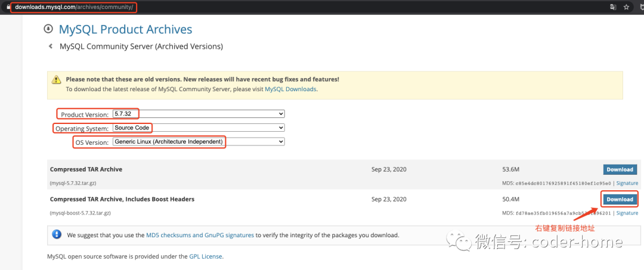This screenshot has height=270, width=644.
Task: Click the mysql-boost-5.7.32.tar.gz filename text
Action: (80, 213)
